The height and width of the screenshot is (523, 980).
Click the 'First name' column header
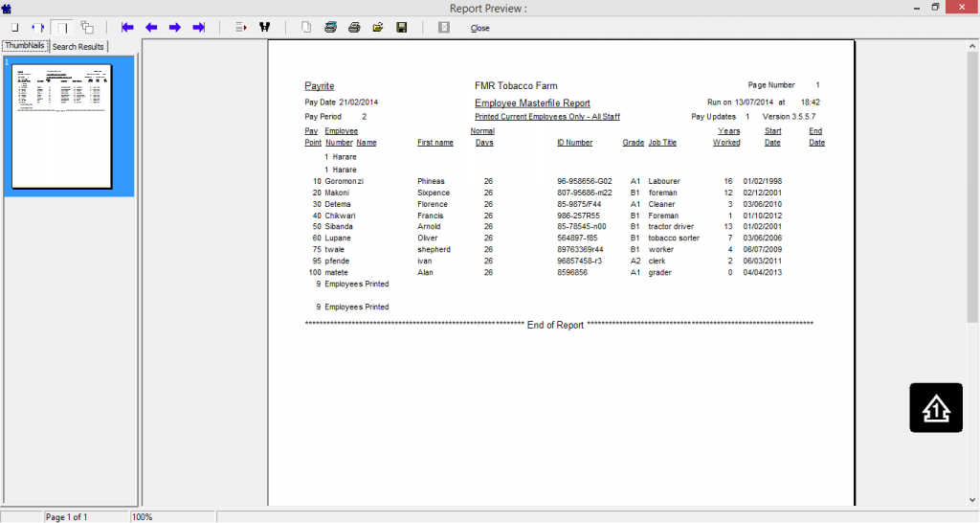(435, 143)
